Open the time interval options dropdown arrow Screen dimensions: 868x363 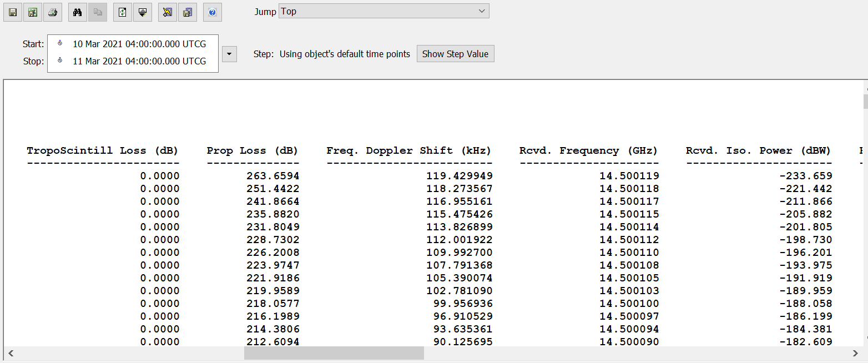click(x=230, y=54)
